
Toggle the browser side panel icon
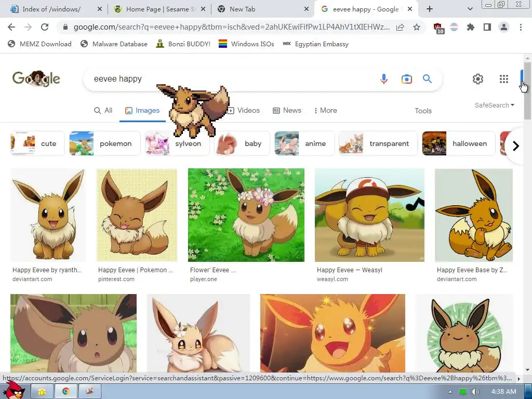click(487, 27)
